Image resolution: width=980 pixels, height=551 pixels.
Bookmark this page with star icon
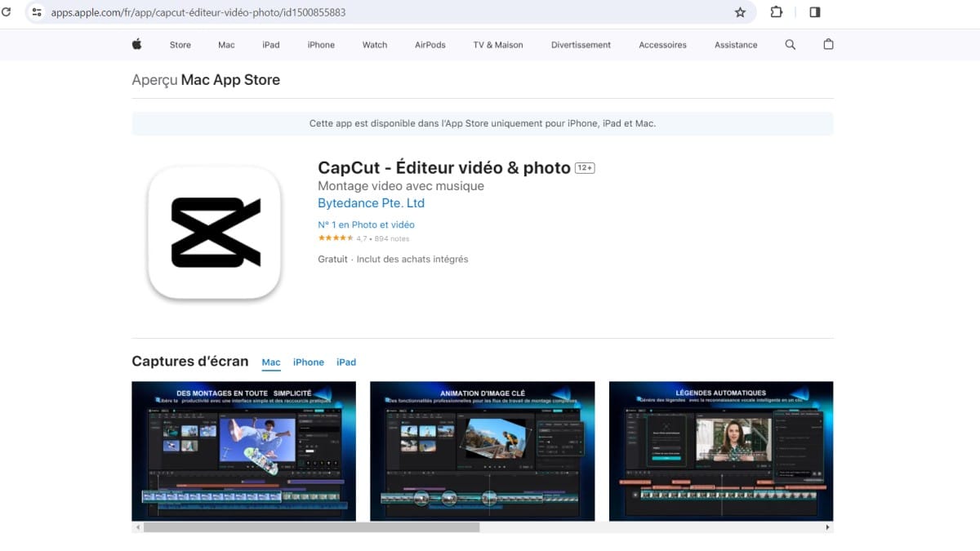tap(740, 12)
